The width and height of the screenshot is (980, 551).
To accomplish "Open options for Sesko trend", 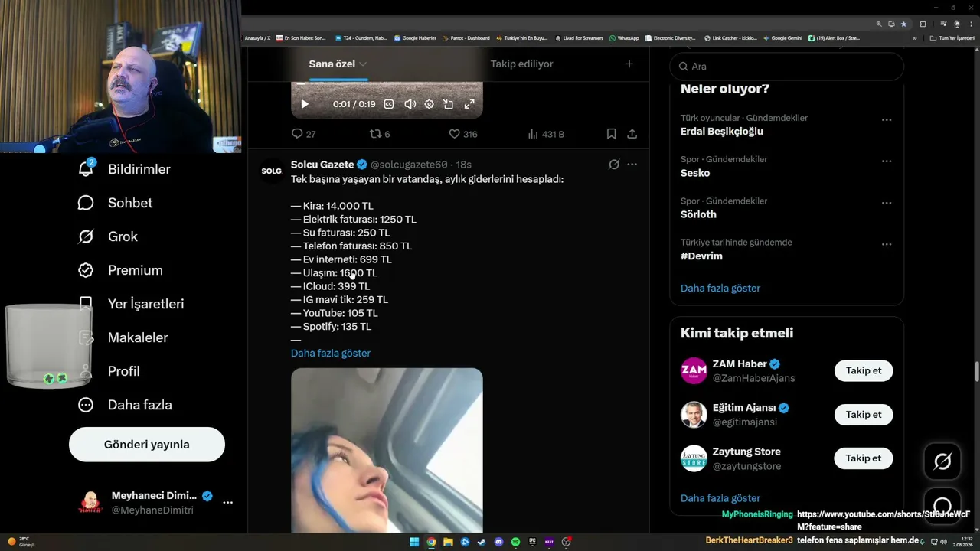I will click(887, 161).
